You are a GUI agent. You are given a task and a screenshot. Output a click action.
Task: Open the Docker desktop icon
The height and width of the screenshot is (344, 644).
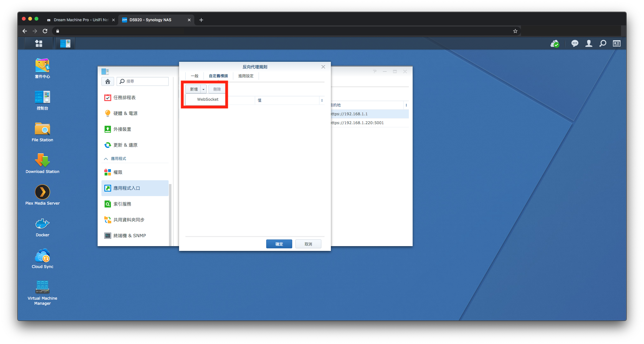[42, 227]
